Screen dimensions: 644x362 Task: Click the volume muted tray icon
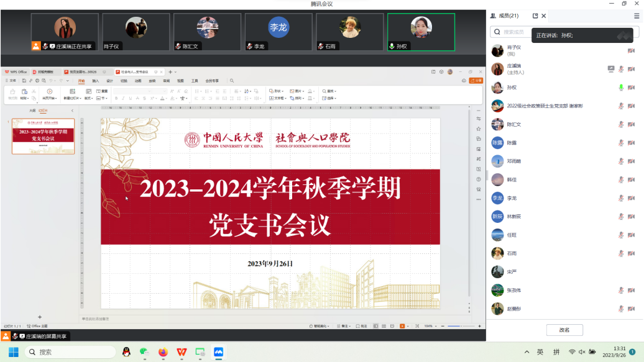coord(582,352)
